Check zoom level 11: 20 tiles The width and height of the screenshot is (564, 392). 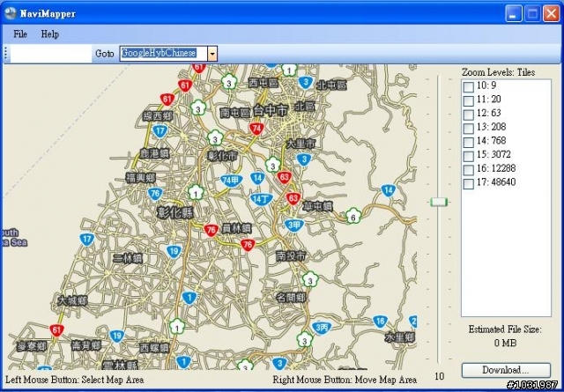tap(468, 100)
